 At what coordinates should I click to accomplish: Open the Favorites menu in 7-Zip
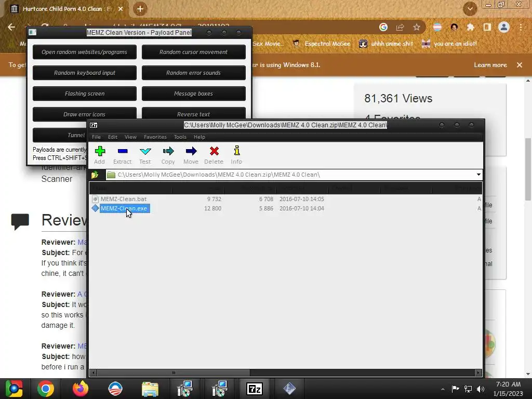click(x=155, y=137)
